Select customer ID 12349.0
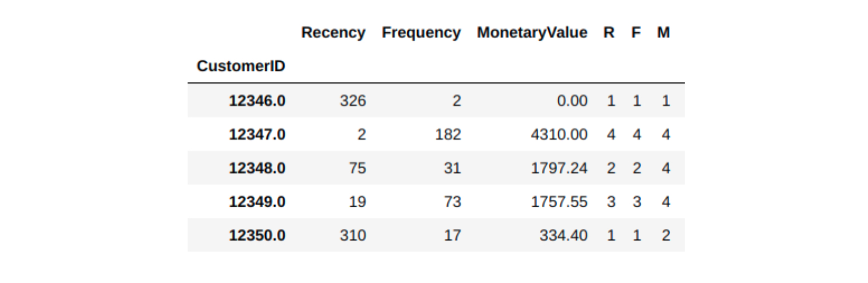Viewport: 868px width, 283px height. tap(257, 201)
